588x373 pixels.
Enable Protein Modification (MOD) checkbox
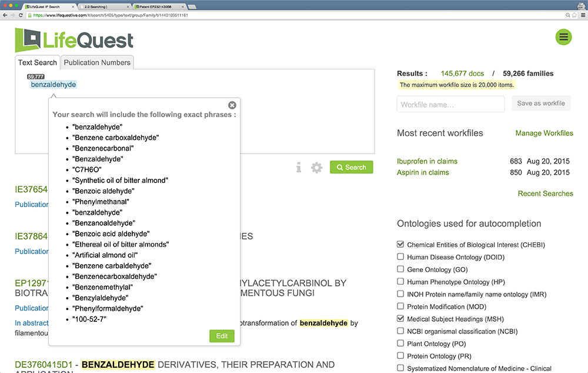[x=400, y=306]
